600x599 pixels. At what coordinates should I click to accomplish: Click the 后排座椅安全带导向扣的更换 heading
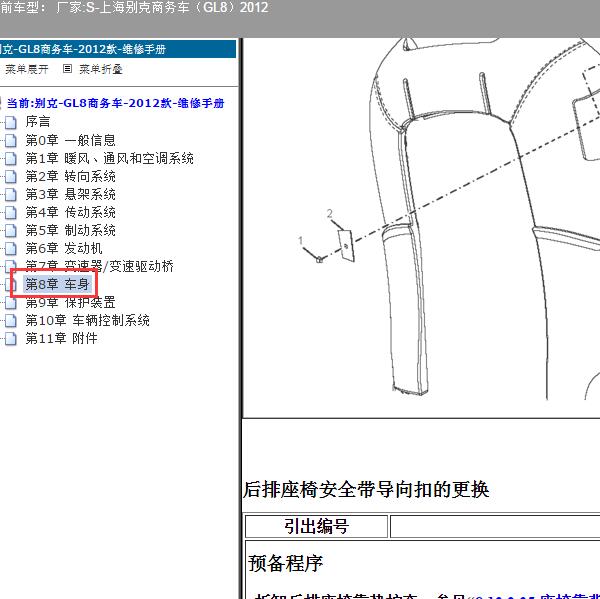point(366,490)
